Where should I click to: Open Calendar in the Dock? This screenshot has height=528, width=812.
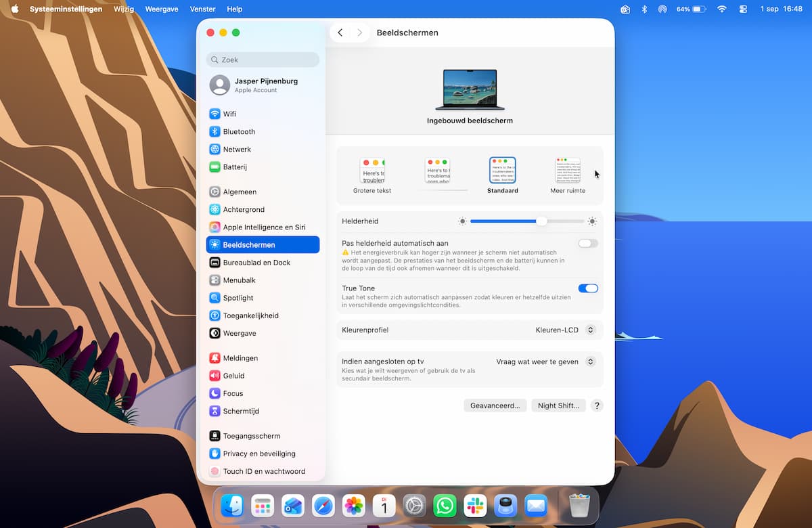(384, 505)
